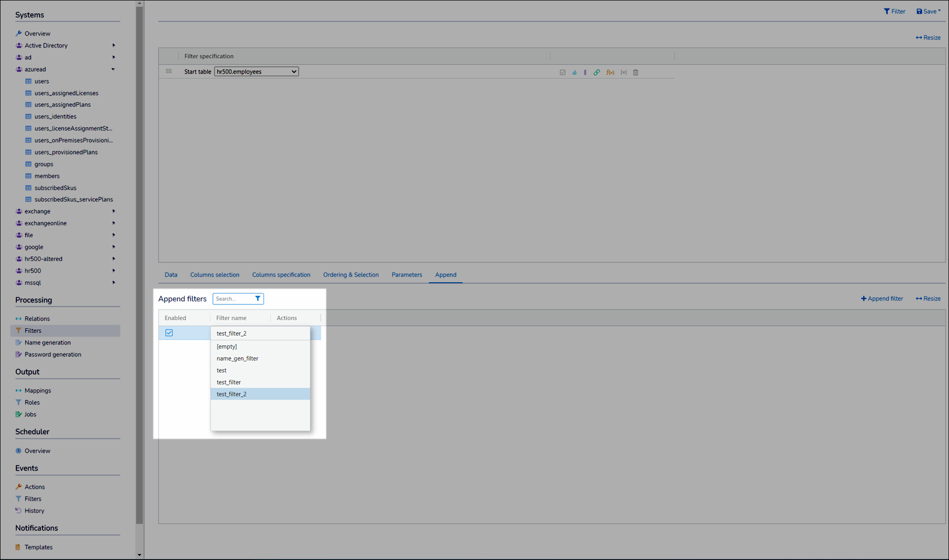
Task: Click the sidebar scroll down arrow
Action: pyautogui.click(x=139, y=555)
